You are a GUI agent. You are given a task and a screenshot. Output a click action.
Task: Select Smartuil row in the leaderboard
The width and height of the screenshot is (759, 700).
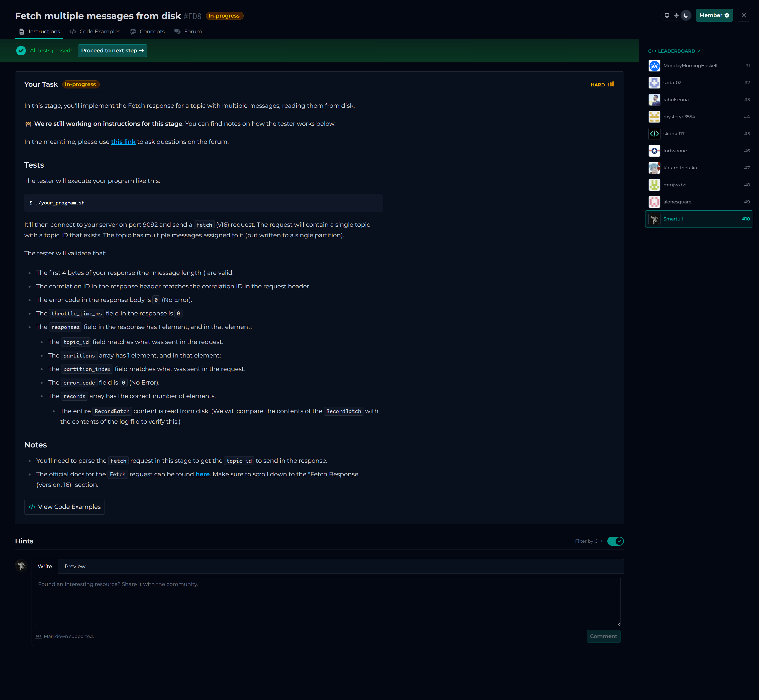(699, 219)
